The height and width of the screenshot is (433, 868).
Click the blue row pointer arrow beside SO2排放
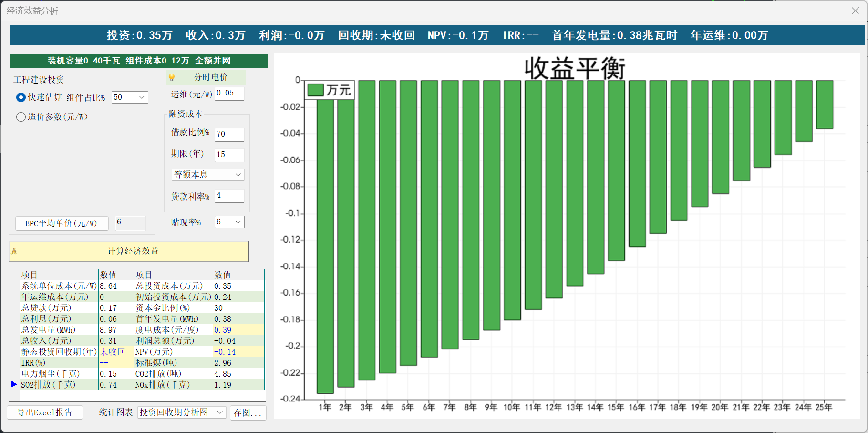click(x=14, y=384)
